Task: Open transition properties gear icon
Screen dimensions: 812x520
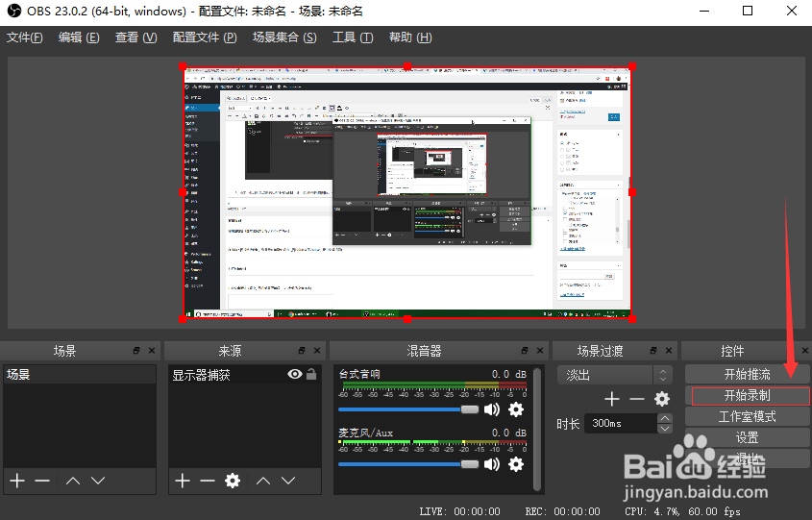Action: pos(662,399)
